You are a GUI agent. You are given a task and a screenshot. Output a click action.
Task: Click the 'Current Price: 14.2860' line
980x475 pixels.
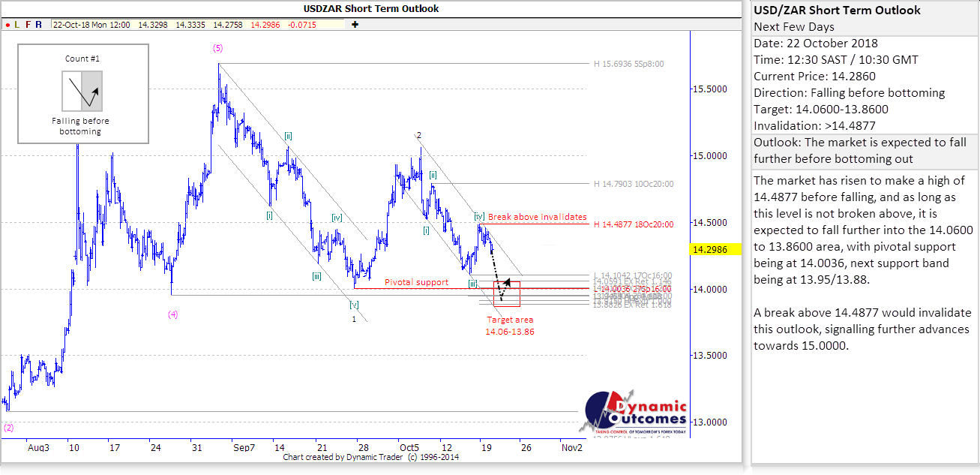[814, 77]
